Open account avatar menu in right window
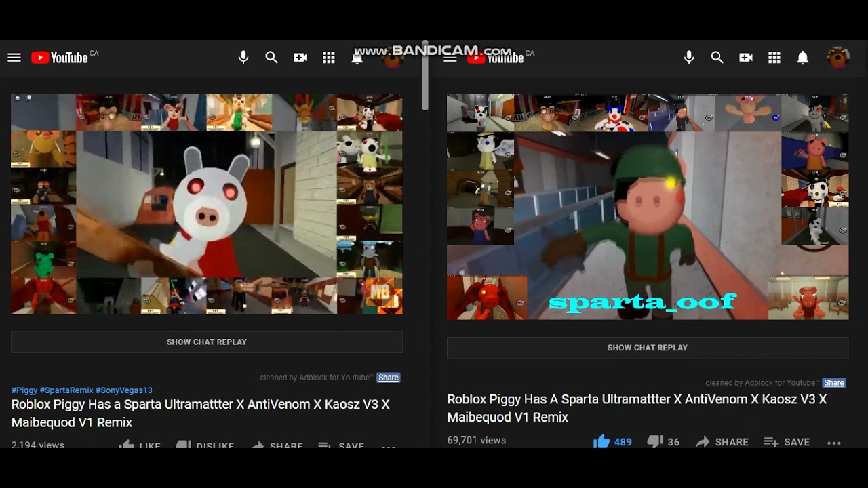This screenshot has width=868, height=488. tap(839, 58)
